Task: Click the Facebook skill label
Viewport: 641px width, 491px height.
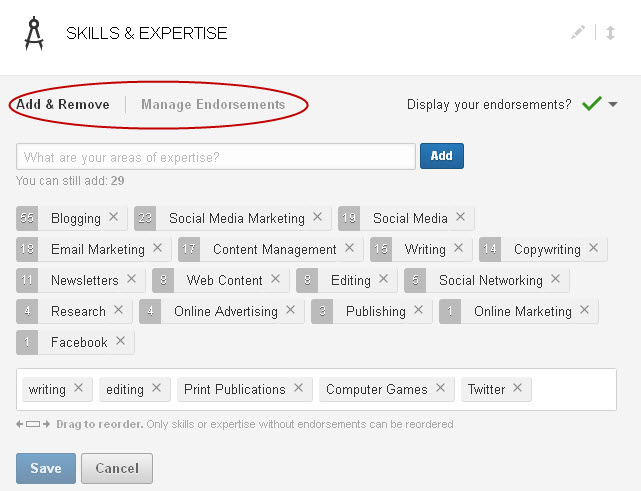Action: click(x=79, y=342)
